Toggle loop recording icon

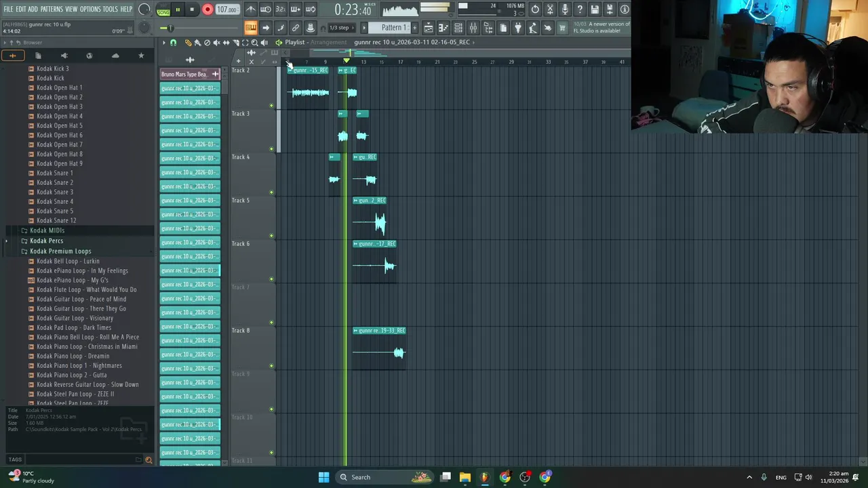click(311, 9)
